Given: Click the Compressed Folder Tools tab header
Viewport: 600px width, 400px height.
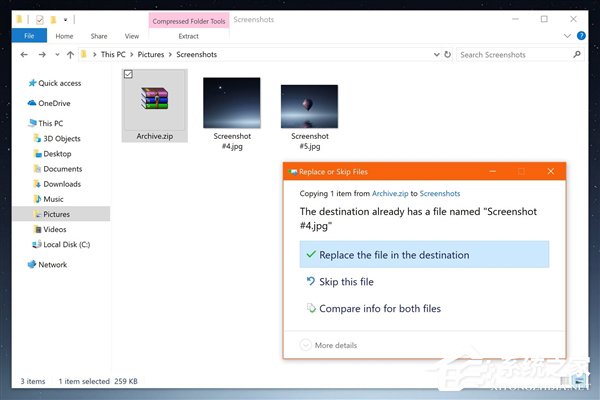Looking at the screenshot, I should click(189, 21).
